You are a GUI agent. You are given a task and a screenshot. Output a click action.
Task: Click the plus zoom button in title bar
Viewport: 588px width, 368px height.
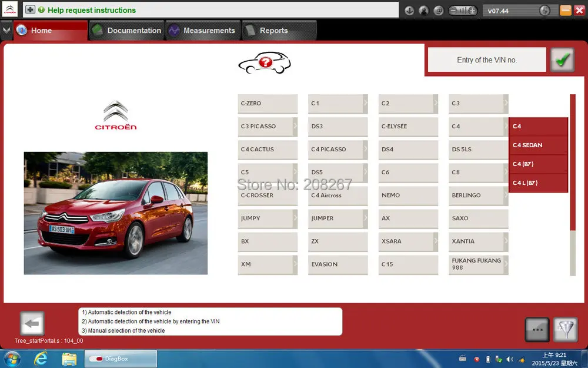tap(473, 11)
